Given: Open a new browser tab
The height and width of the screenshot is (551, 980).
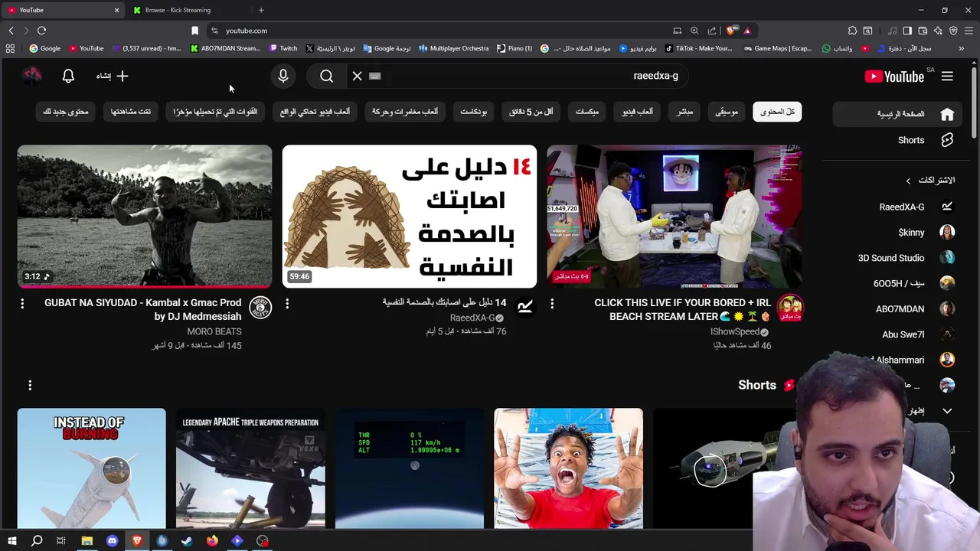Looking at the screenshot, I should 261,10.
